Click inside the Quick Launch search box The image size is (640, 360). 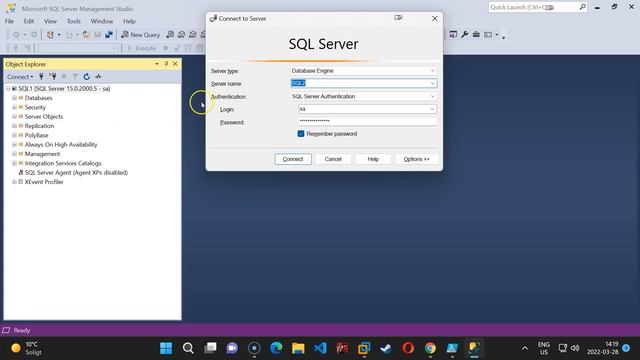click(x=533, y=7)
